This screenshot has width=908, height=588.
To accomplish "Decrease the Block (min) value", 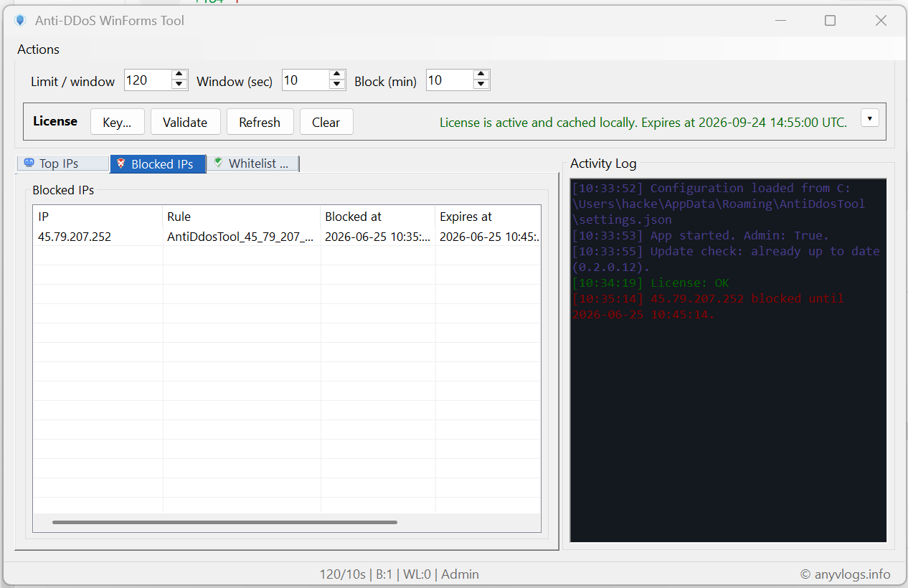I will (x=481, y=85).
